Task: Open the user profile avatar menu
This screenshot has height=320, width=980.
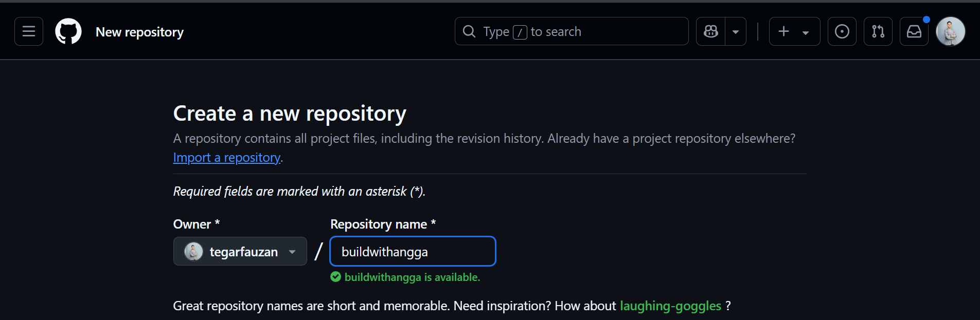Action: point(951,31)
